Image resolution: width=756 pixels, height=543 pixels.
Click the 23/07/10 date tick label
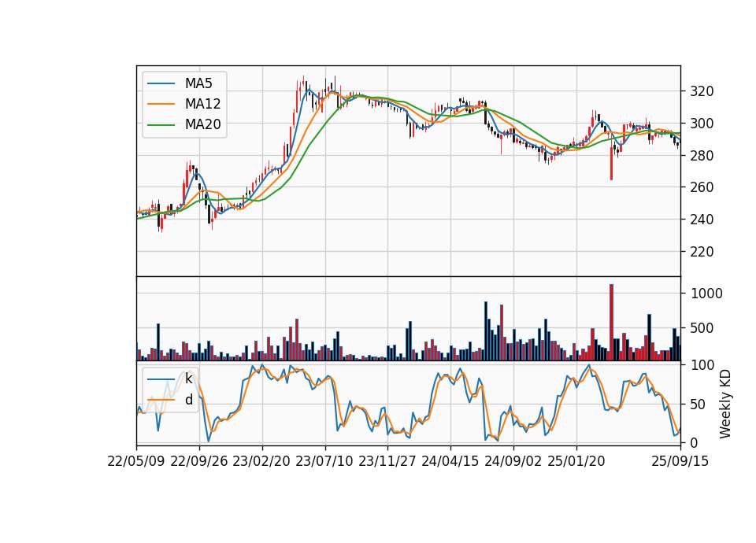(324, 461)
